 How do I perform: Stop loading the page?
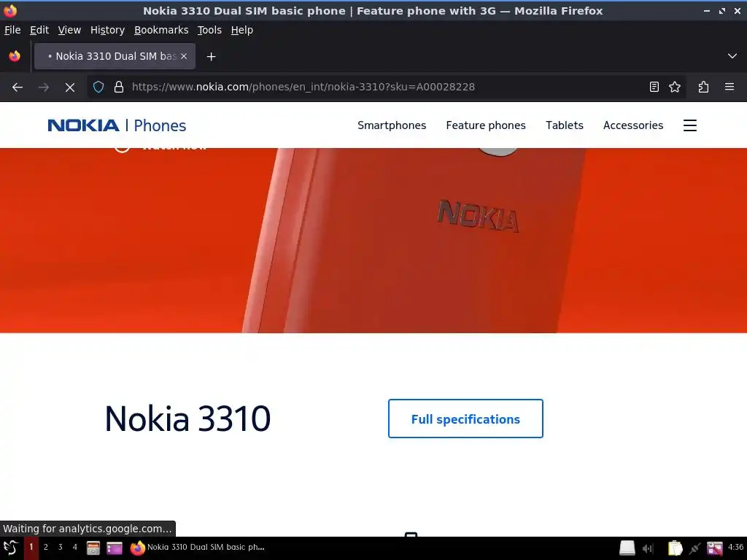pos(69,87)
